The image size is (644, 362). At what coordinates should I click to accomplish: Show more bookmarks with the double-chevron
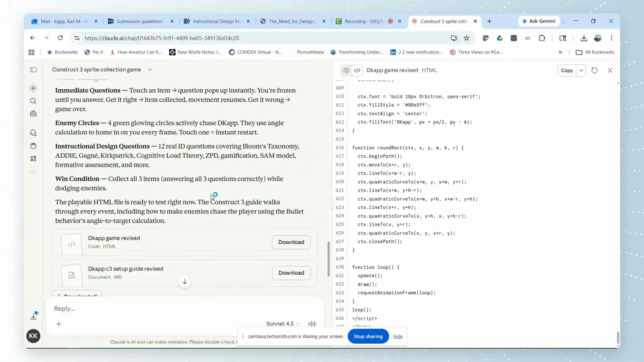(560, 52)
